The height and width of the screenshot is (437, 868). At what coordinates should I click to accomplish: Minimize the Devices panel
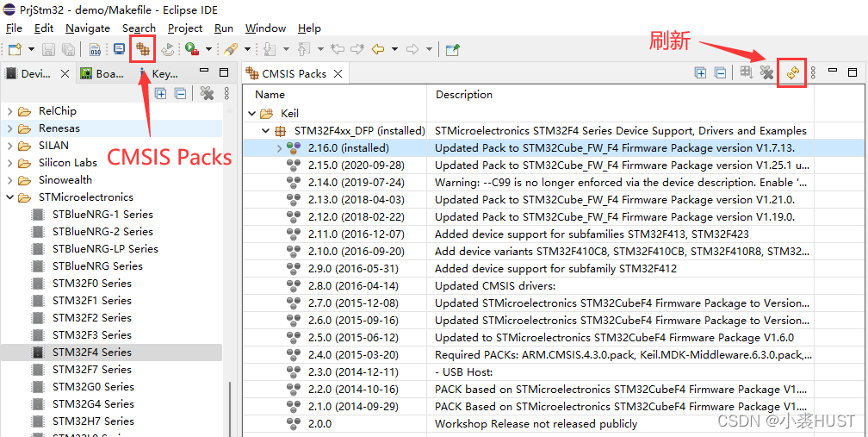click(204, 72)
